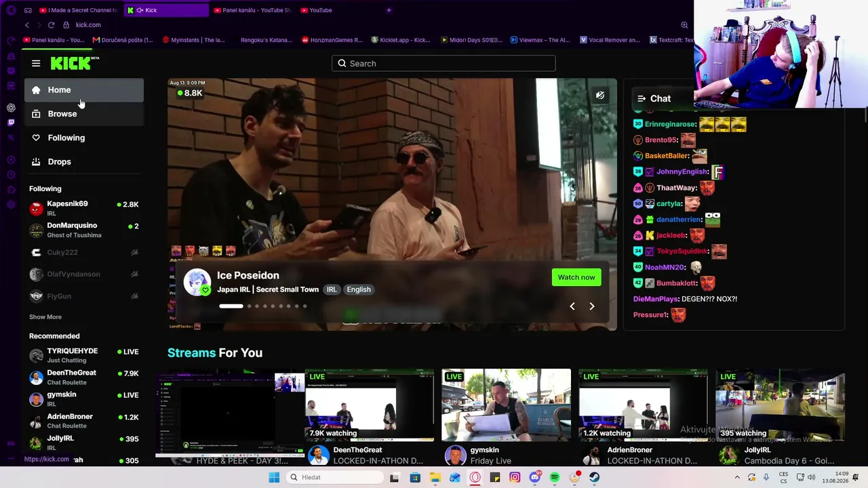This screenshot has width=868, height=488.
Task: Open the Kicklet.app bookmark
Action: pos(401,40)
